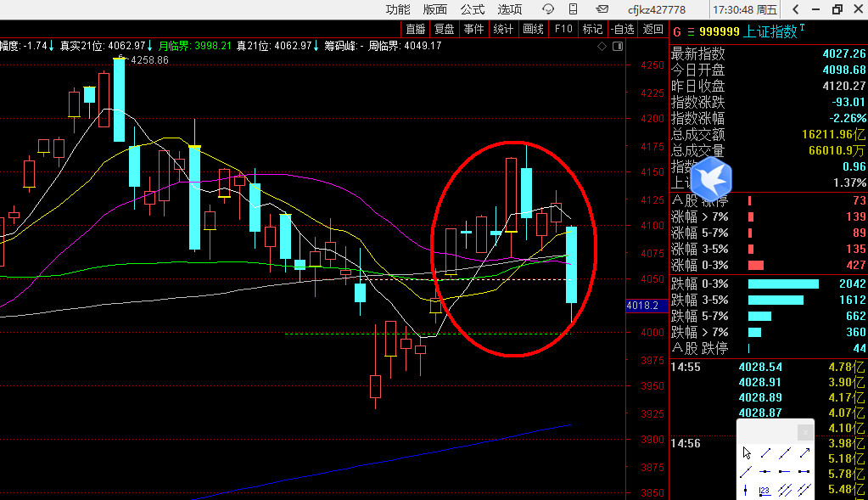Viewport: 868px width, 500px height.
Task: Open the messages envelope icon
Action: [602, 8]
